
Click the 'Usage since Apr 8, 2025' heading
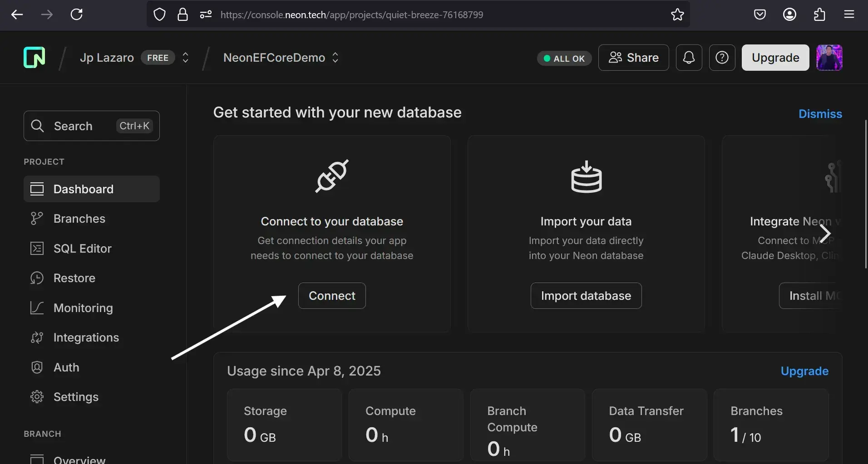(304, 371)
